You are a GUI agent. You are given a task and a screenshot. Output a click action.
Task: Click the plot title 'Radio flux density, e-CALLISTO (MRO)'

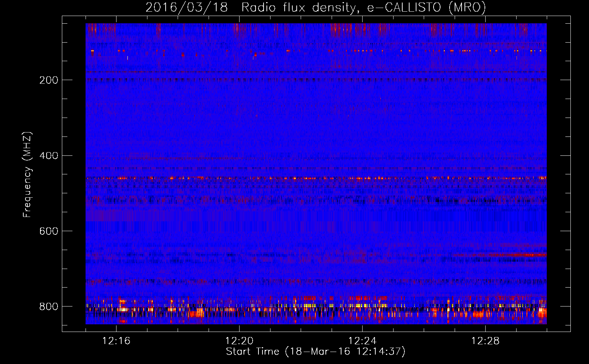pos(363,8)
